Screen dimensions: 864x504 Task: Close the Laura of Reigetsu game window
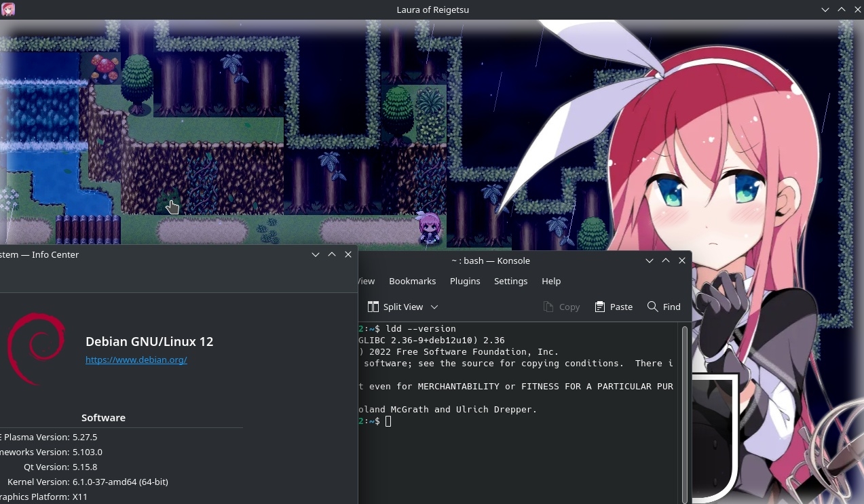857,9
